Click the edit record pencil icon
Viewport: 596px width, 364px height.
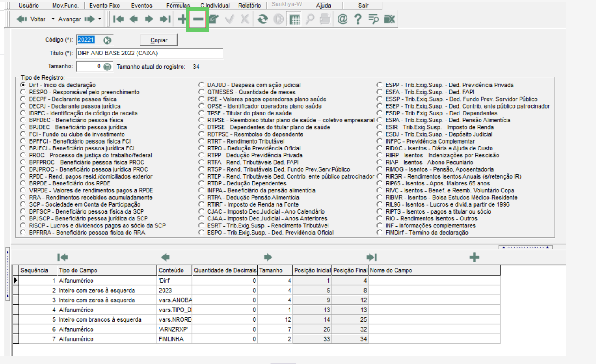pos(214,19)
